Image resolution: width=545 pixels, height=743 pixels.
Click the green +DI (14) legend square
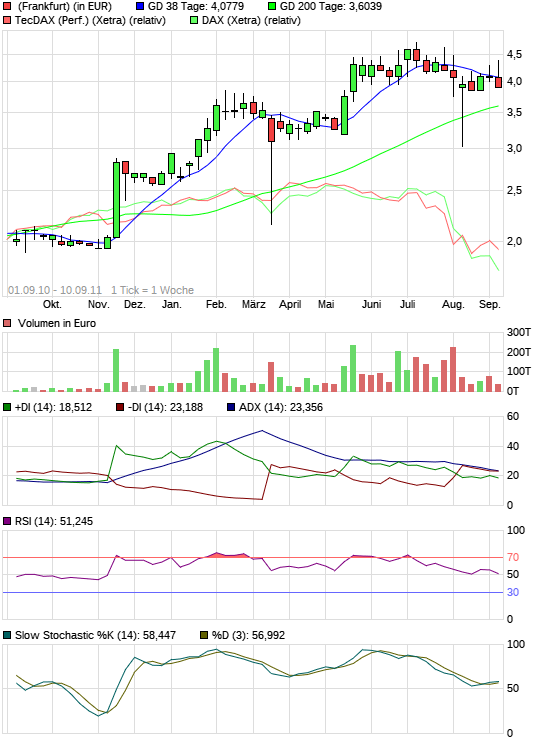(x=7, y=407)
